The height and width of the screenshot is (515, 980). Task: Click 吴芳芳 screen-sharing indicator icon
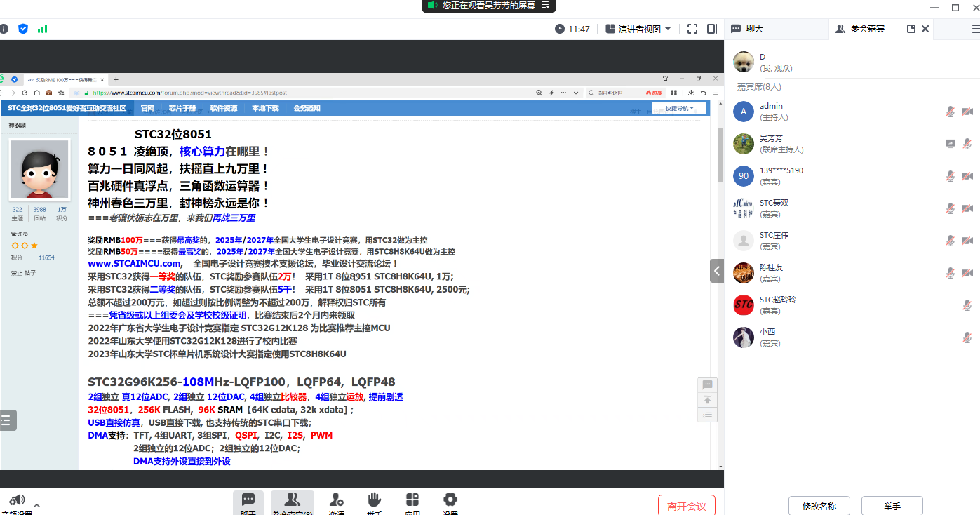(x=951, y=144)
